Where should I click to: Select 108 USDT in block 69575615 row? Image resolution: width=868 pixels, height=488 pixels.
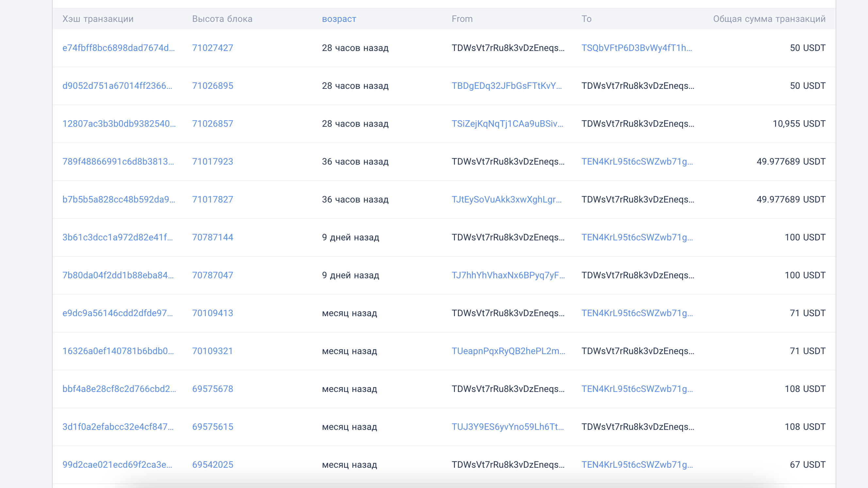pyautogui.click(x=805, y=427)
